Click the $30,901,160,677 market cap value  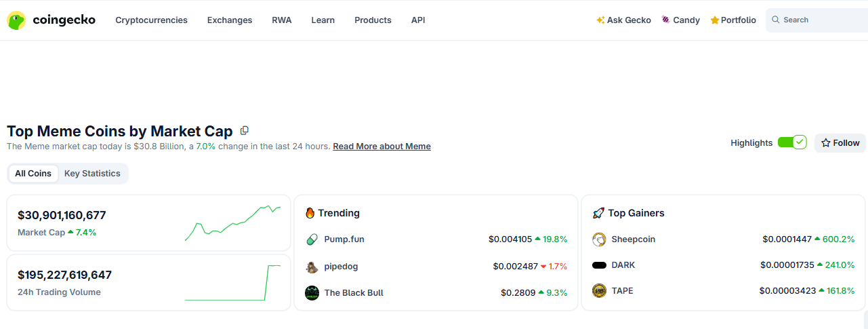point(62,216)
